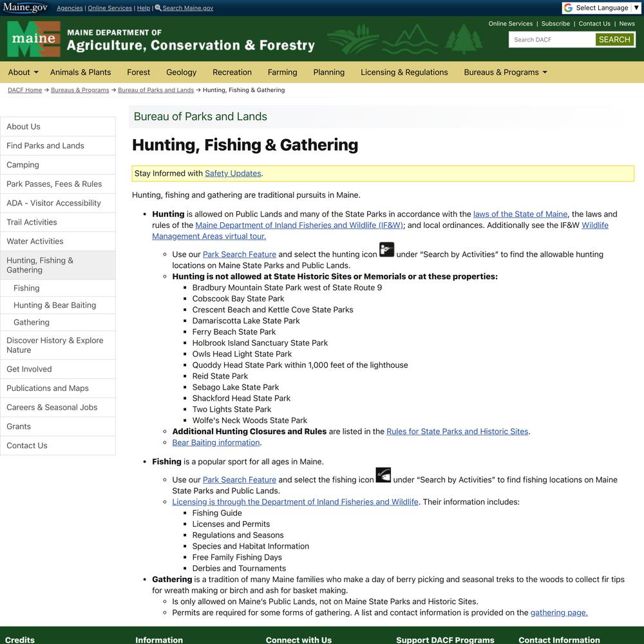
Task: Open Publications and Maps sidebar item
Action: point(58,388)
